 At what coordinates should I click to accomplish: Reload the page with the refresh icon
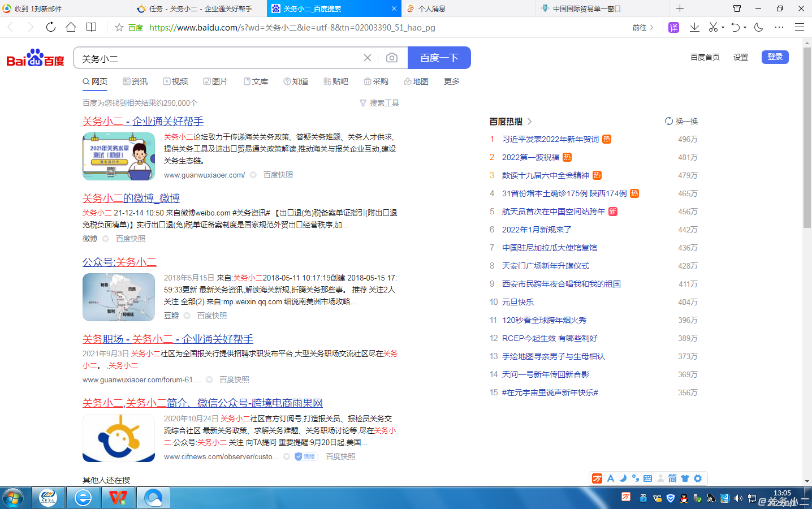pos(51,27)
